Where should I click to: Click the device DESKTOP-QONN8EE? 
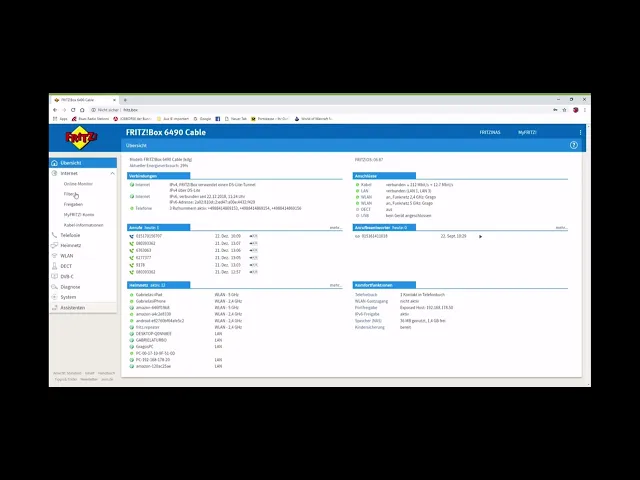153,334
